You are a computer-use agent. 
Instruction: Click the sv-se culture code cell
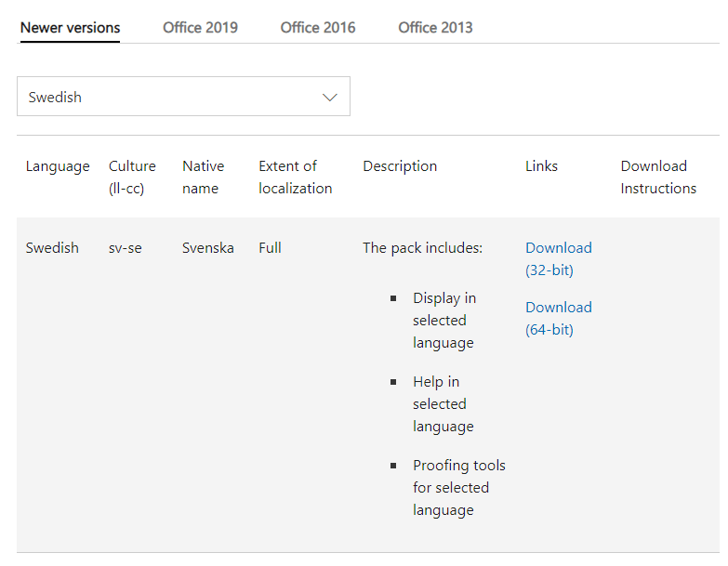(x=126, y=248)
